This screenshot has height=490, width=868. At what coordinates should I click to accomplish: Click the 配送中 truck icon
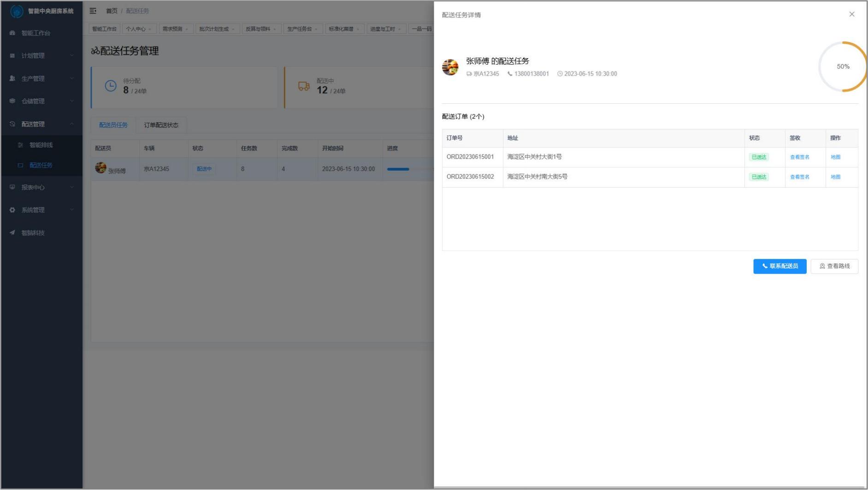click(304, 86)
